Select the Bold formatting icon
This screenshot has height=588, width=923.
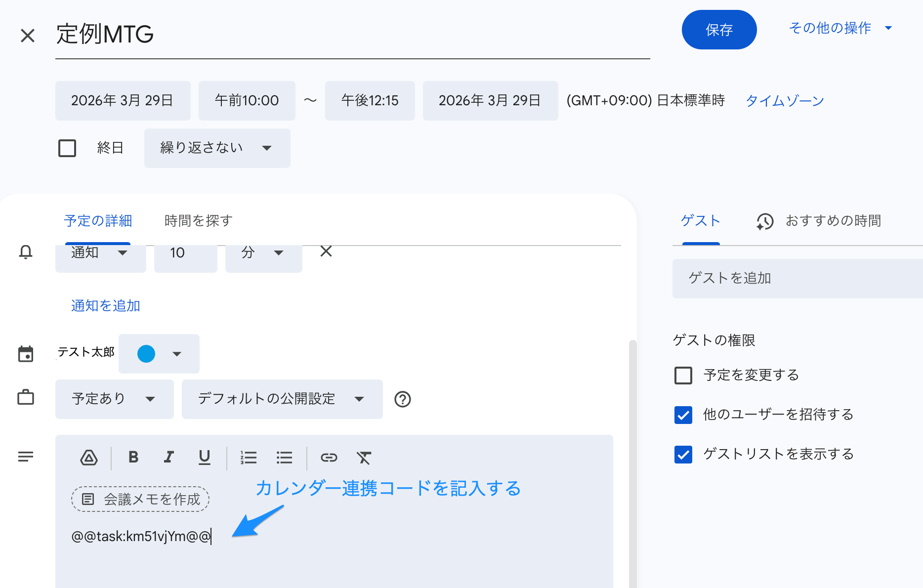(133, 458)
